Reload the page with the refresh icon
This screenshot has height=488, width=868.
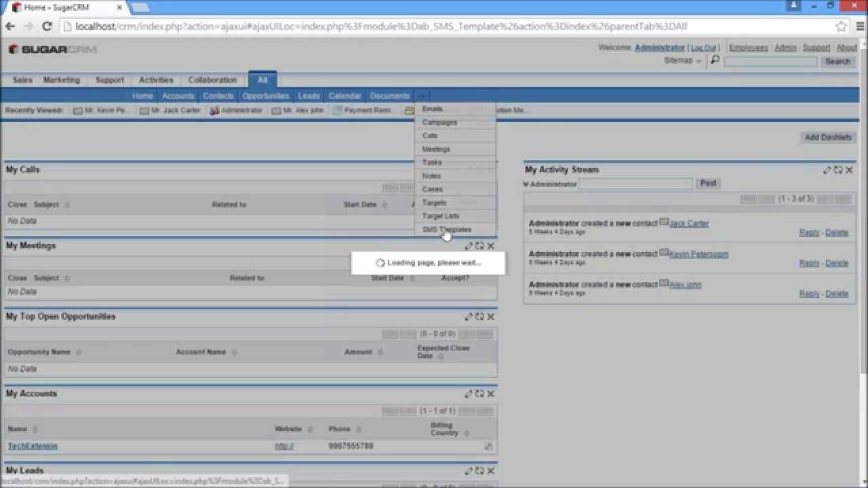coord(47,26)
